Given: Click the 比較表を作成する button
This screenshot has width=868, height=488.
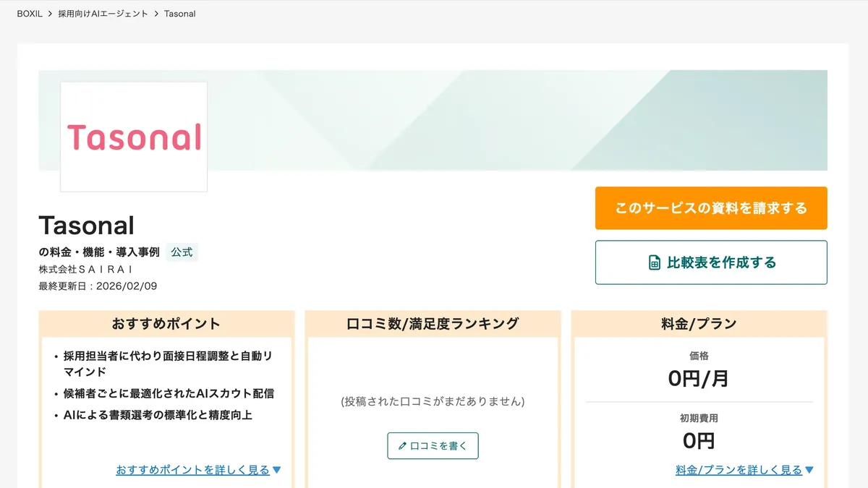Looking at the screenshot, I should [x=710, y=262].
